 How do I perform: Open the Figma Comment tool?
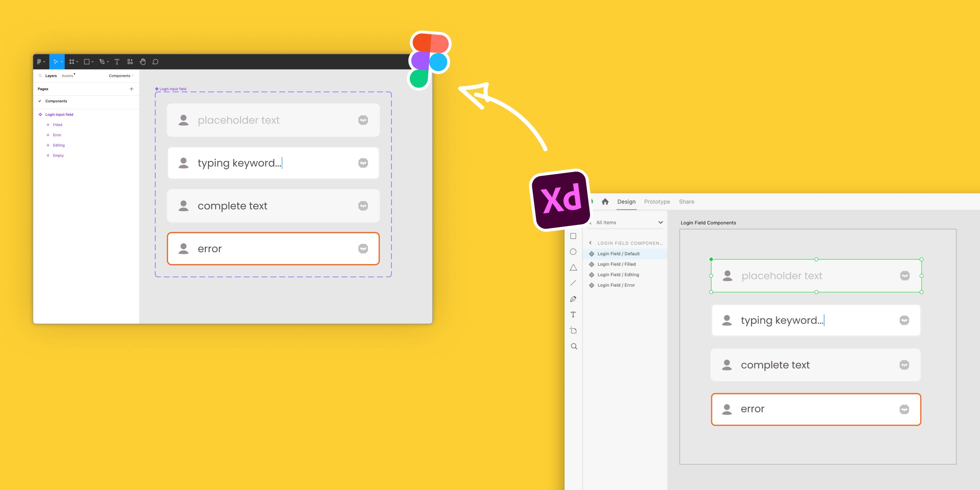click(155, 62)
